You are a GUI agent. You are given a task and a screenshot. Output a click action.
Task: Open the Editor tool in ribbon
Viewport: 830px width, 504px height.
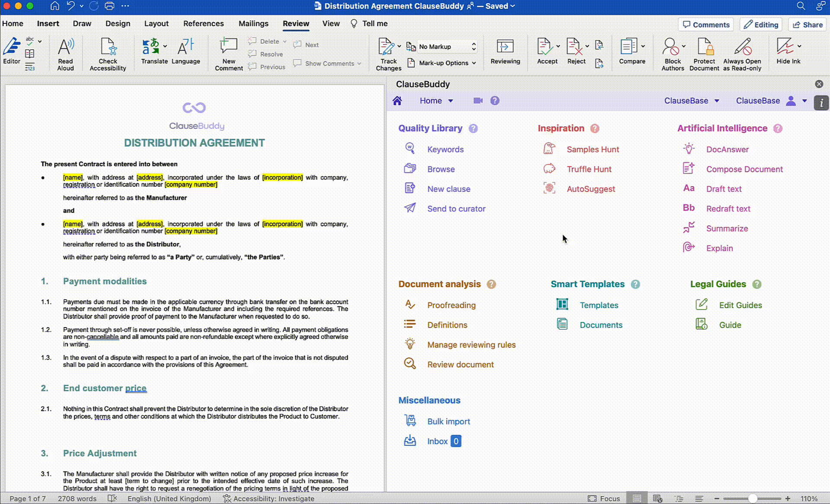(12, 51)
